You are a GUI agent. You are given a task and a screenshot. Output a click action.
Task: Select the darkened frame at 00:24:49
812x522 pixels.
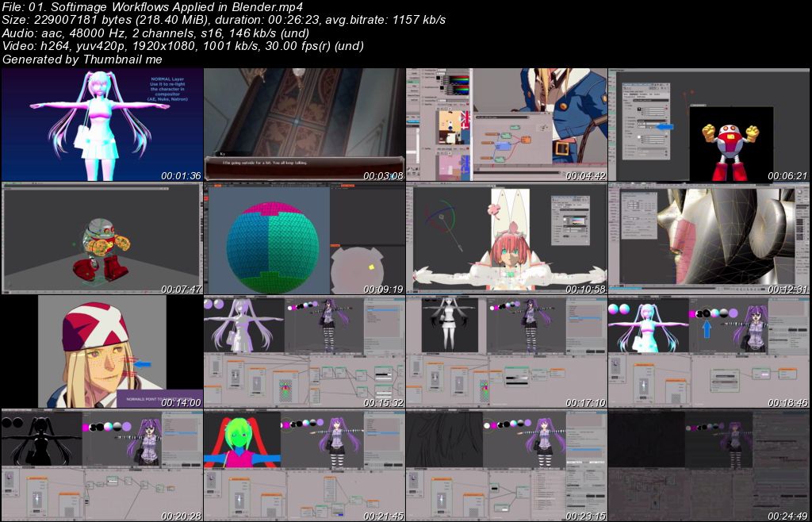tap(709, 465)
